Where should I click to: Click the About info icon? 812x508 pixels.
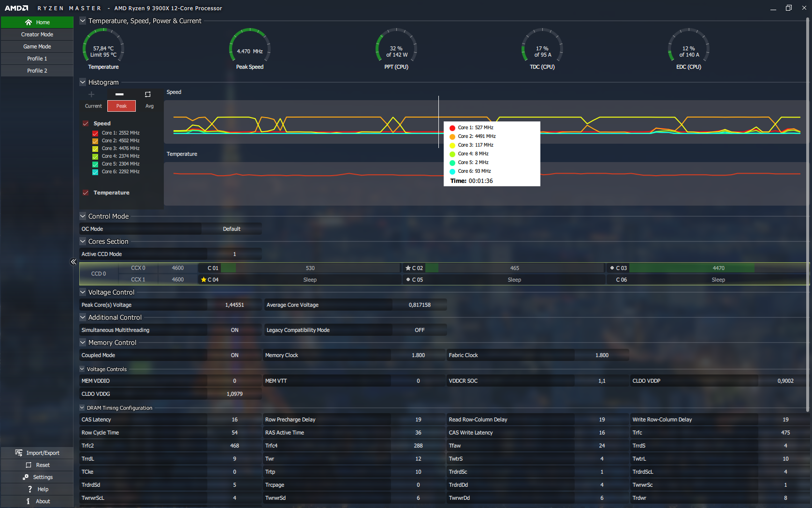28,501
